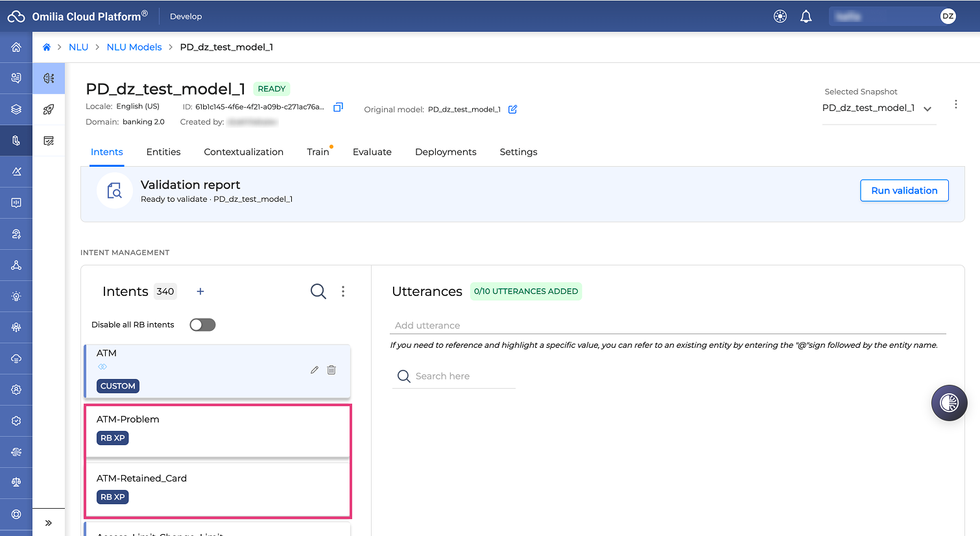Open the user-gear badge icon in the sidebar
Screen dimensions: 980x536
[16, 390]
